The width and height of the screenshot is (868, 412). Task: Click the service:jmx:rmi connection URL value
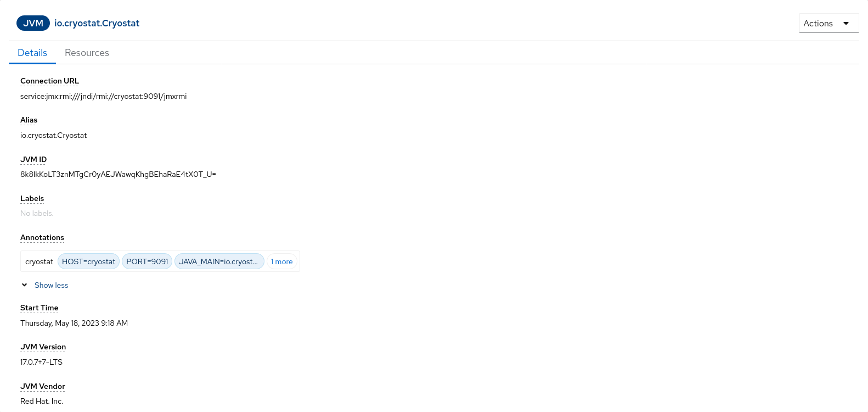click(x=103, y=96)
